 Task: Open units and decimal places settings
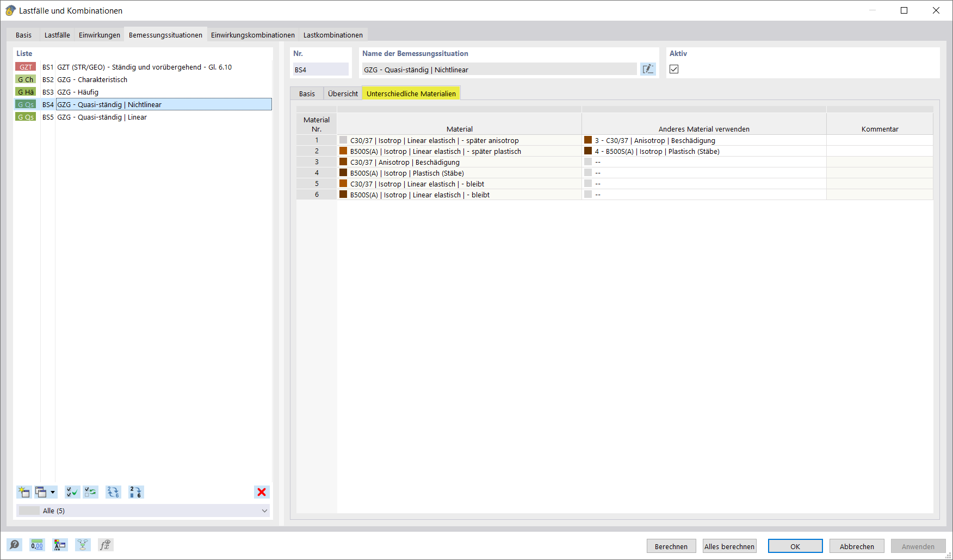[36, 544]
